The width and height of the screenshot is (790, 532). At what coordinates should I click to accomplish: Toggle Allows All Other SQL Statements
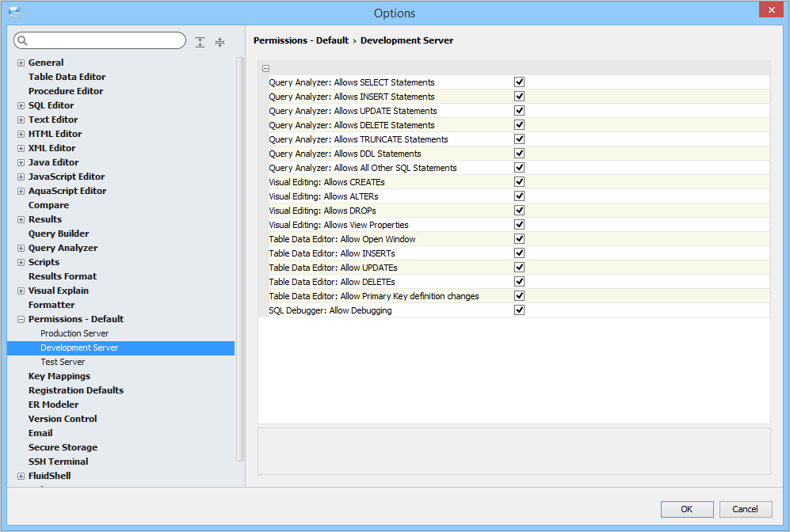(x=519, y=168)
